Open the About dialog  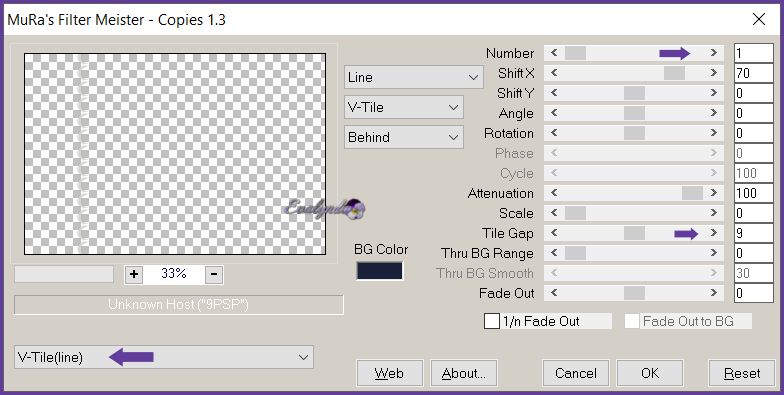click(464, 374)
